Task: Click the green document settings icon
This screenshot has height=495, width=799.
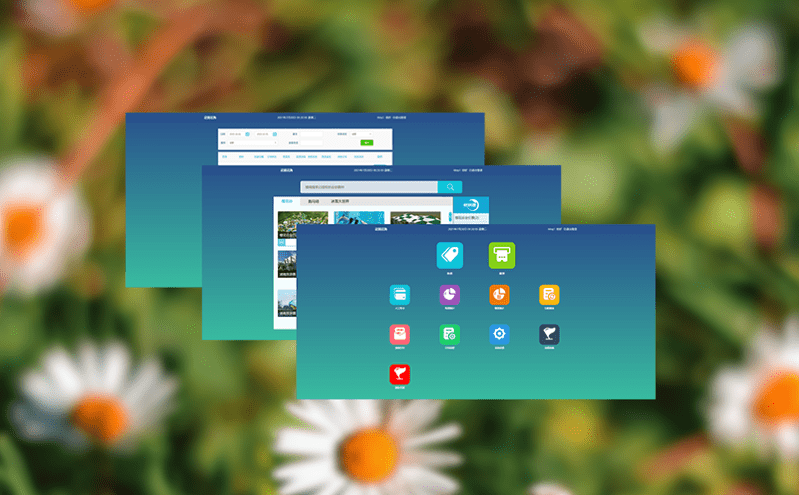Action: 449,334
